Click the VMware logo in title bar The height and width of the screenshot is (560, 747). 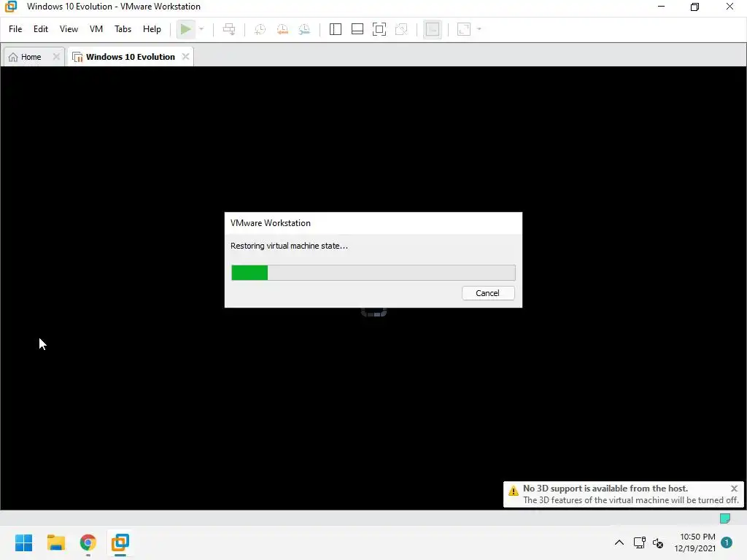coord(11,7)
